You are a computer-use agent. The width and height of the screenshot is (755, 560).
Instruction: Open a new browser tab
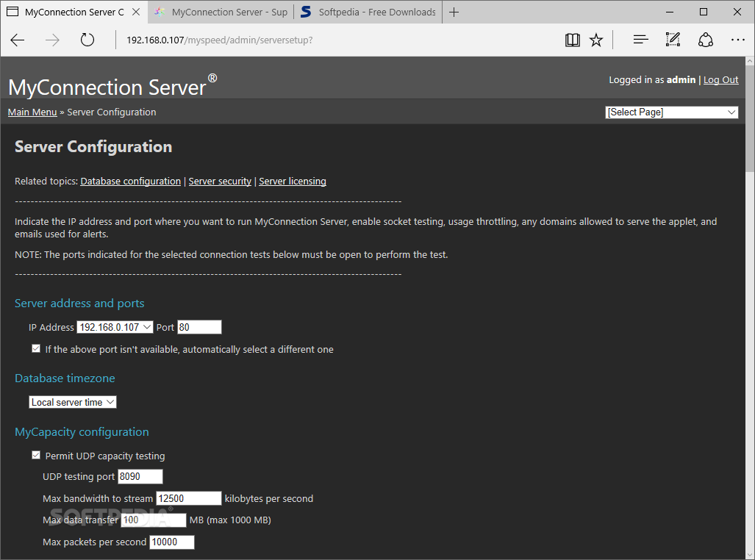pyautogui.click(x=454, y=12)
